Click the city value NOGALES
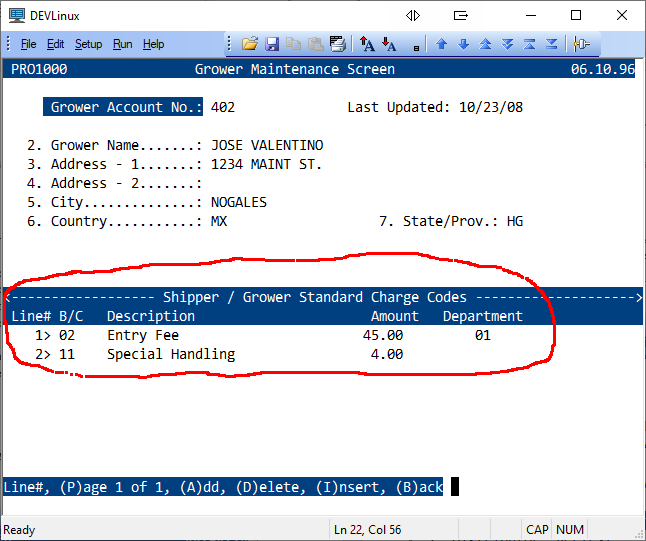 click(239, 202)
